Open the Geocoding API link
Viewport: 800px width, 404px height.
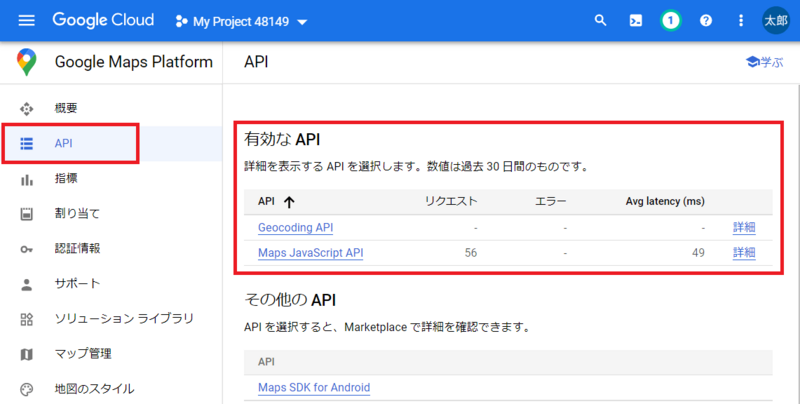pos(295,227)
